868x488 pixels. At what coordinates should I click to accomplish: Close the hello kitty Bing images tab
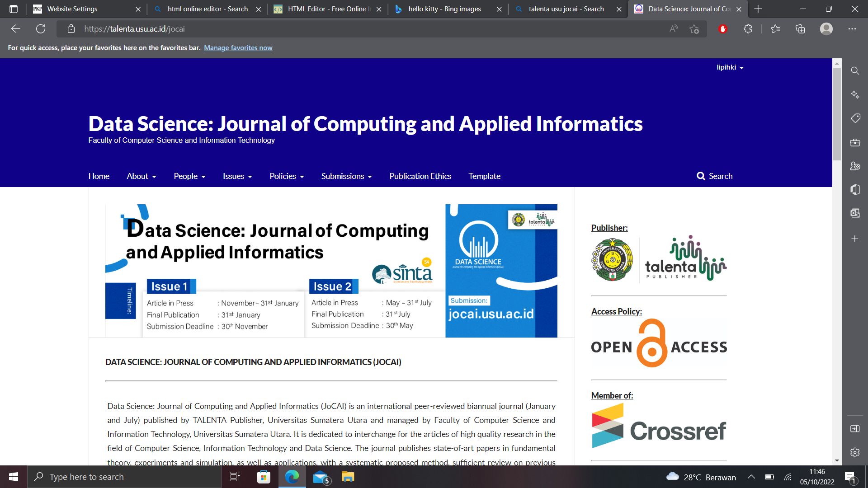(499, 9)
